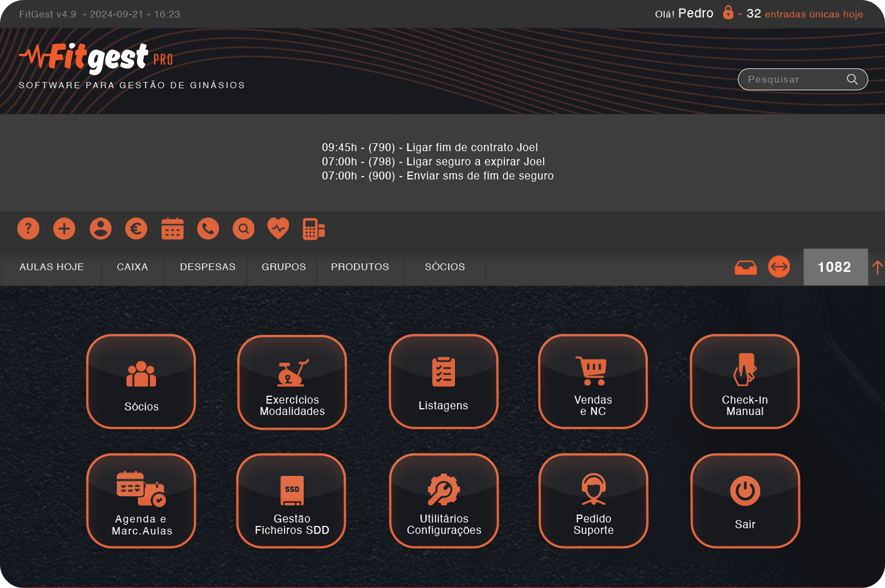Open the AULAS HOJE tab

coord(52,267)
